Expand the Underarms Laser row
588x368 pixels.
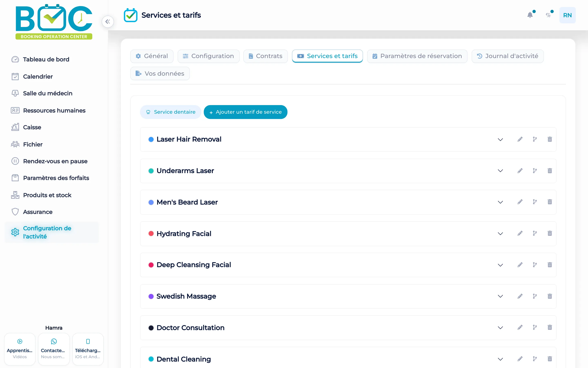(500, 171)
